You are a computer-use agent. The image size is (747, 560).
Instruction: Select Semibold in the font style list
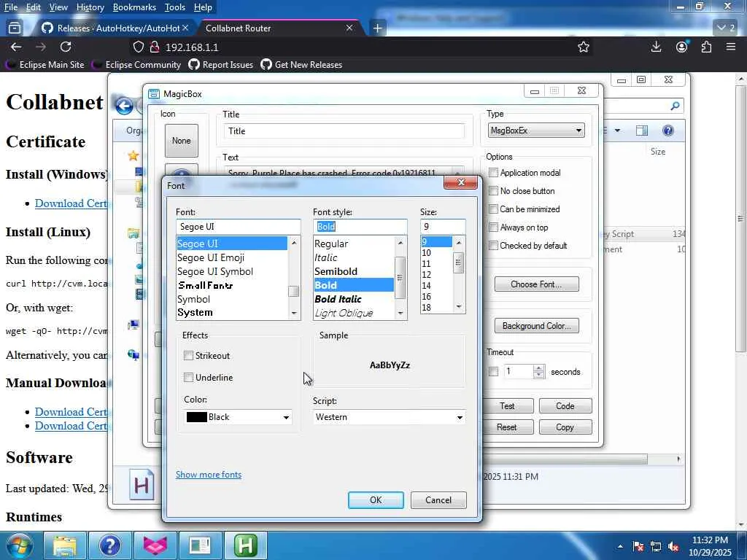(x=354, y=271)
